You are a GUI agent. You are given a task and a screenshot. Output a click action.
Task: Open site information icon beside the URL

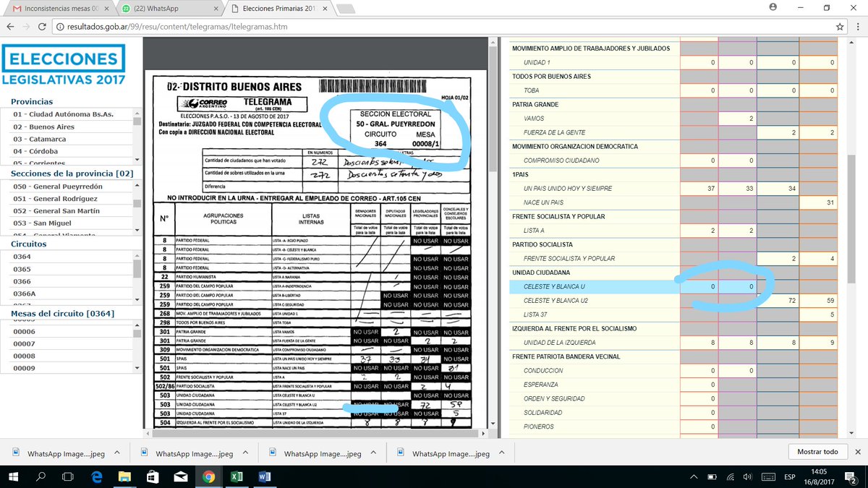(61, 27)
